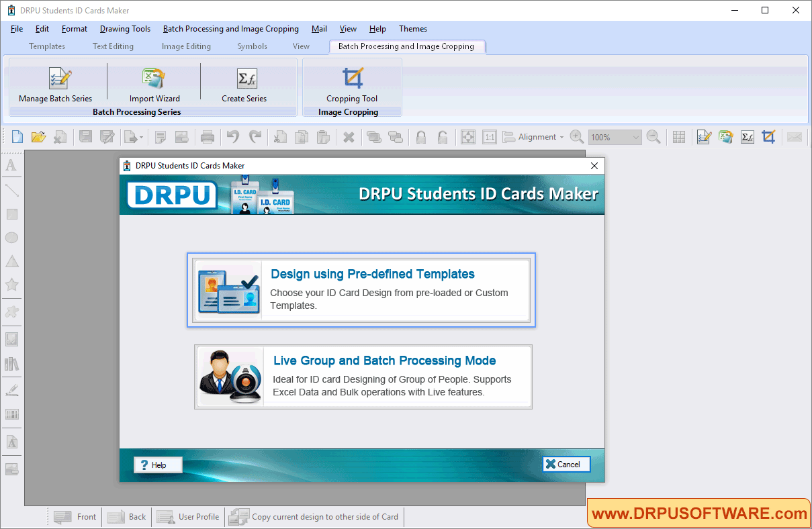The image size is (812, 529).
Task: Copy current design to other side
Action: pos(314,517)
